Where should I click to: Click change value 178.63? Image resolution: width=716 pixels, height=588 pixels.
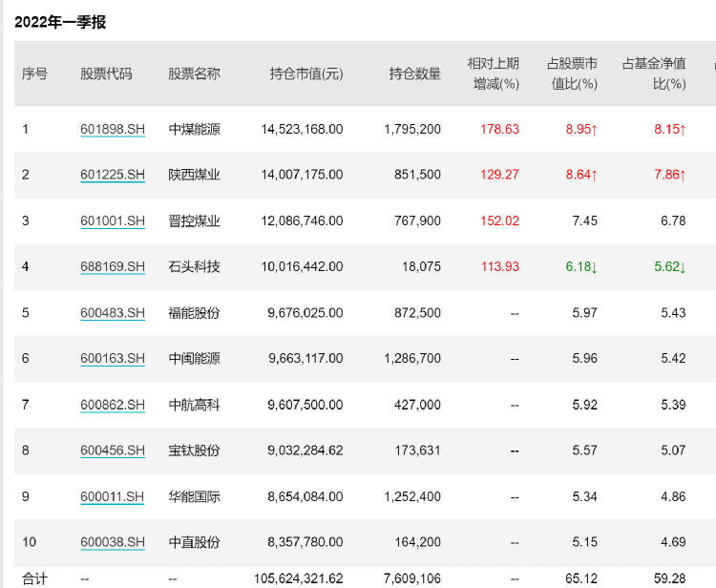499,129
